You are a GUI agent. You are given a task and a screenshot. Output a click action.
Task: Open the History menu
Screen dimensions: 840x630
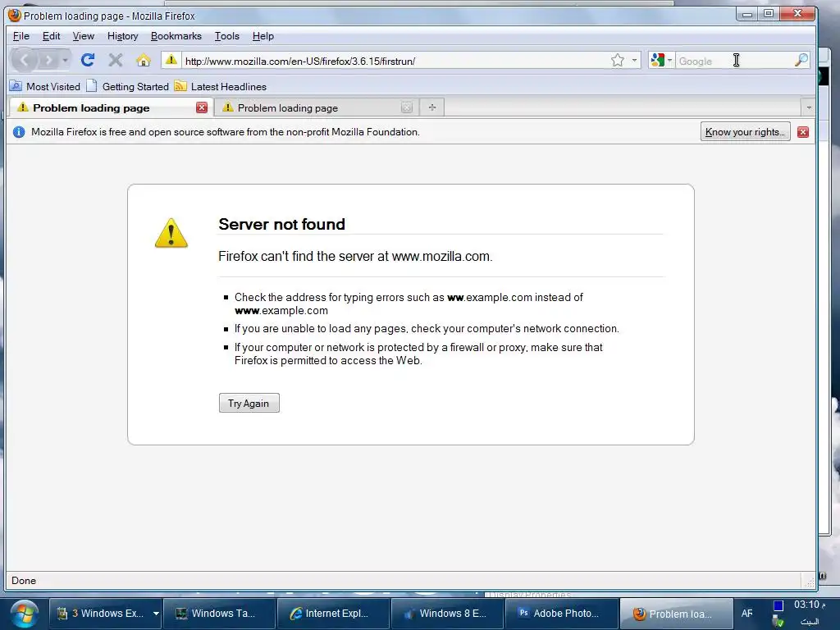pyautogui.click(x=123, y=36)
